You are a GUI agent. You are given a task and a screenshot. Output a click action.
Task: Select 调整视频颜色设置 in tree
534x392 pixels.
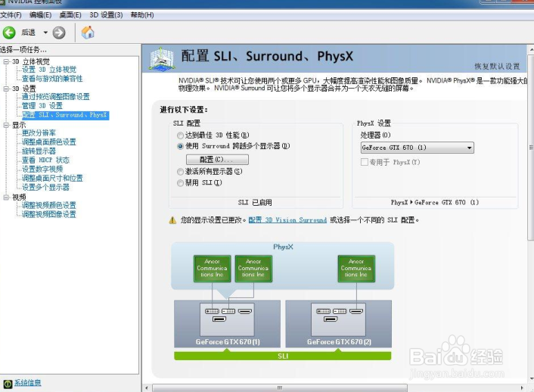[x=49, y=205]
